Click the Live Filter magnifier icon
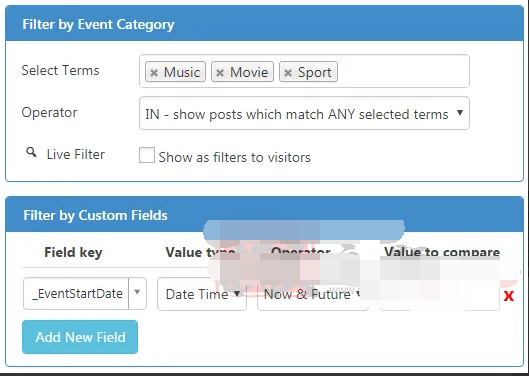This screenshot has width=529, height=376. (x=31, y=153)
